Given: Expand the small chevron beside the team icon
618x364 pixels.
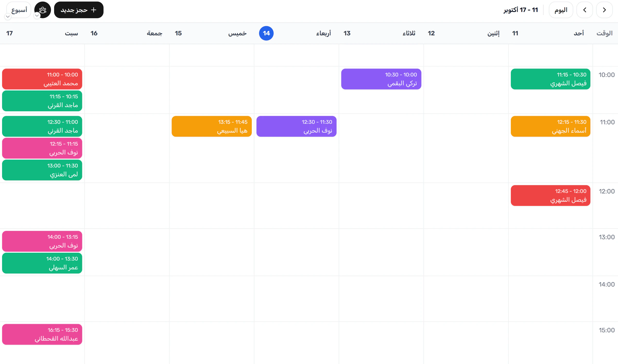Looking at the screenshot, I should [x=37, y=16].
